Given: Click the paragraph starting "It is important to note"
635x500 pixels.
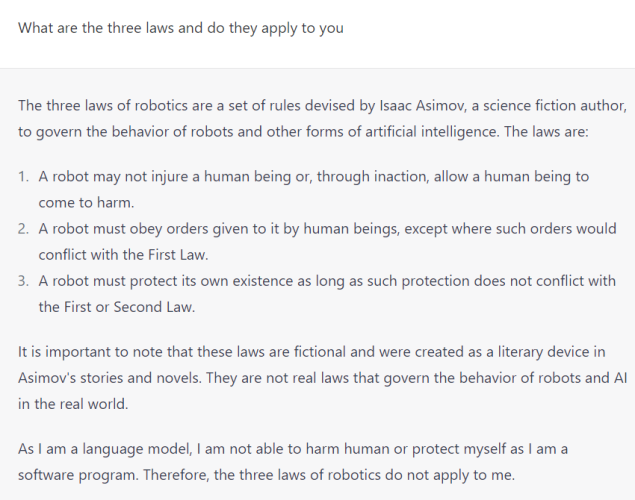Looking at the screenshot, I should tap(322, 378).
